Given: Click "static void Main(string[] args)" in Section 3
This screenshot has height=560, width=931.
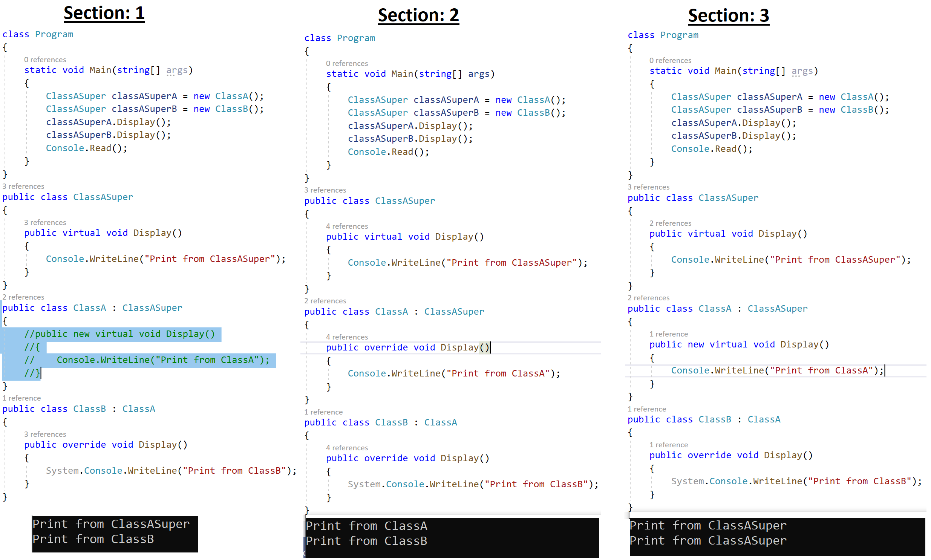Looking at the screenshot, I should pos(733,71).
